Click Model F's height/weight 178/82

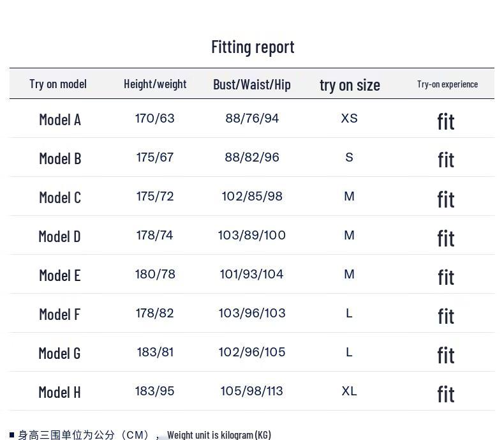tap(155, 313)
